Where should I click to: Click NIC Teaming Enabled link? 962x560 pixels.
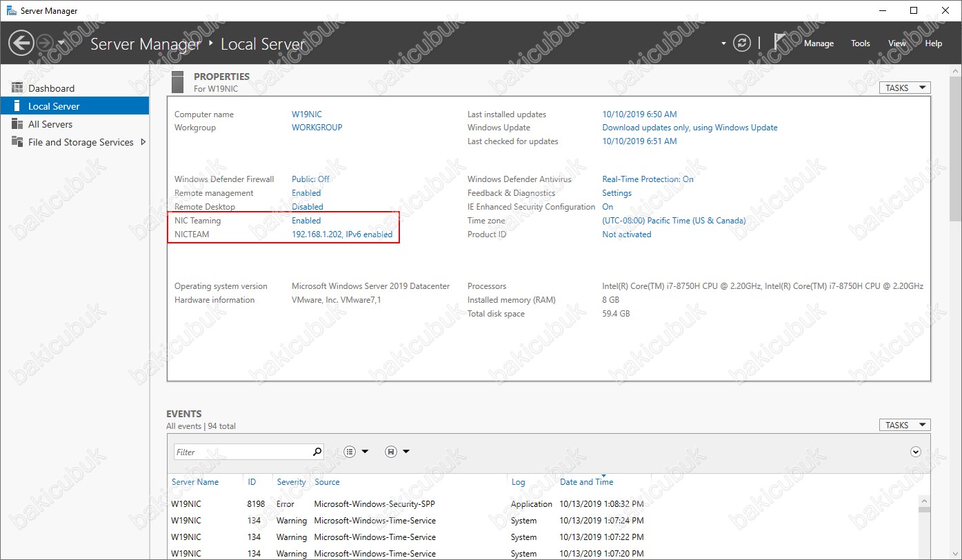(x=306, y=221)
